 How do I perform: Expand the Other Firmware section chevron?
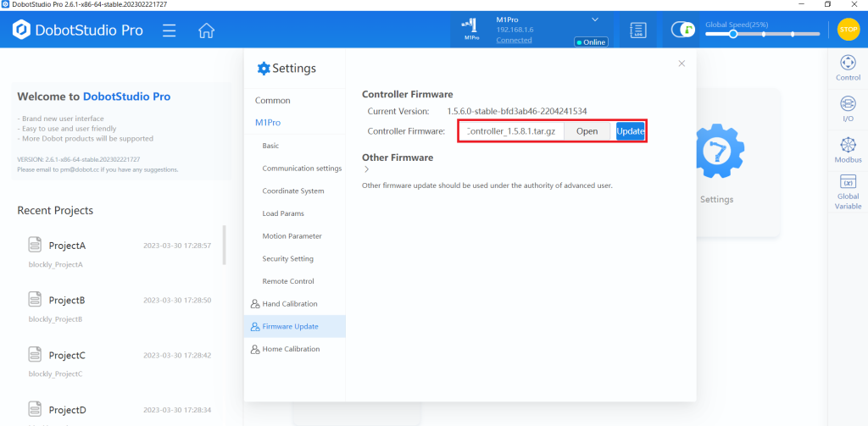(366, 169)
